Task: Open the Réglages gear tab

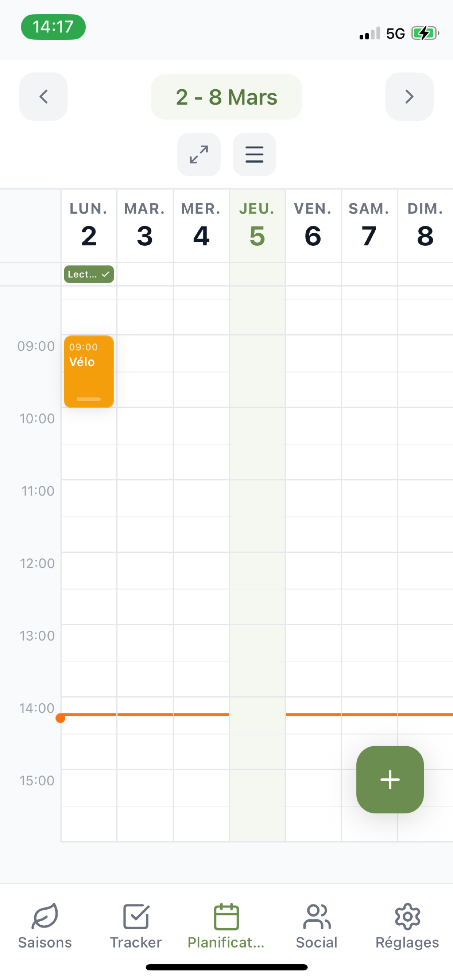Action: coord(407,926)
